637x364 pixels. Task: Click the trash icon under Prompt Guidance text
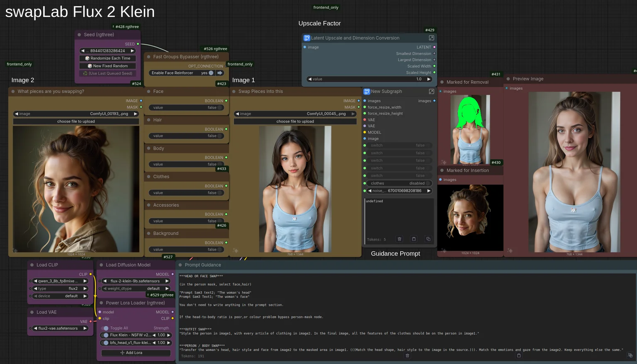tap(407, 356)
